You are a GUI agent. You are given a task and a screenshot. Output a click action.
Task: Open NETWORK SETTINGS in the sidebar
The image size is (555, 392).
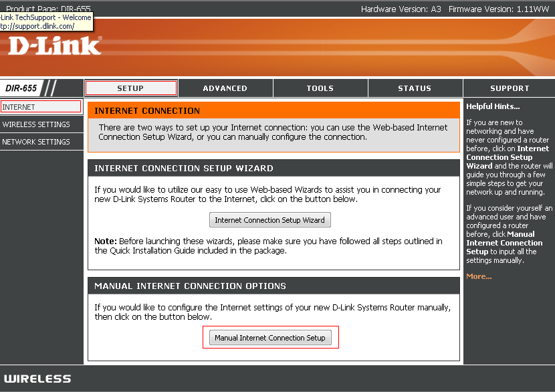(41, 142)
